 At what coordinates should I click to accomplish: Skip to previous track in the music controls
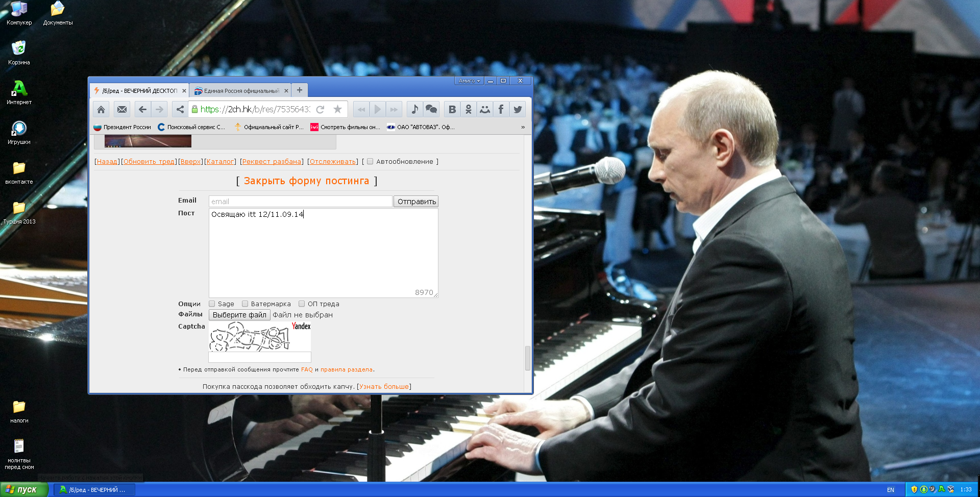pos(361,109)
